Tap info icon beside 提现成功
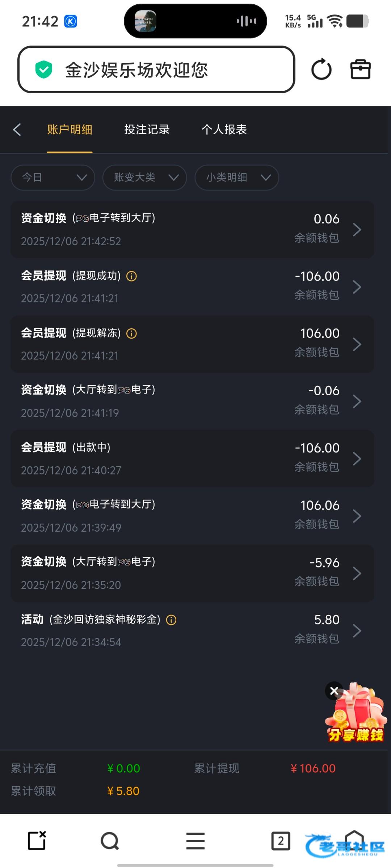391x868 pixels. click(131, 276)
